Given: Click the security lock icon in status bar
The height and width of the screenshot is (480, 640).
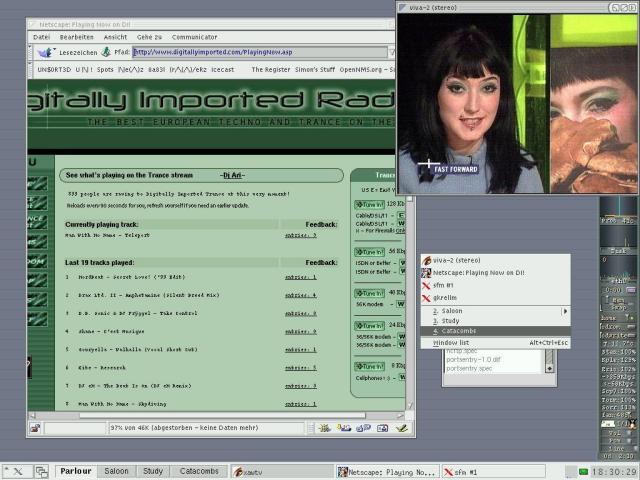Looking at the screenshot, I should (x=35, y=428).
